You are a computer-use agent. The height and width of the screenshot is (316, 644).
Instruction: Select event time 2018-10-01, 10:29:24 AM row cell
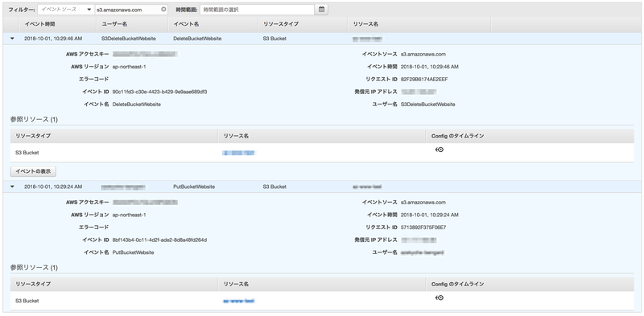(53, 187)
